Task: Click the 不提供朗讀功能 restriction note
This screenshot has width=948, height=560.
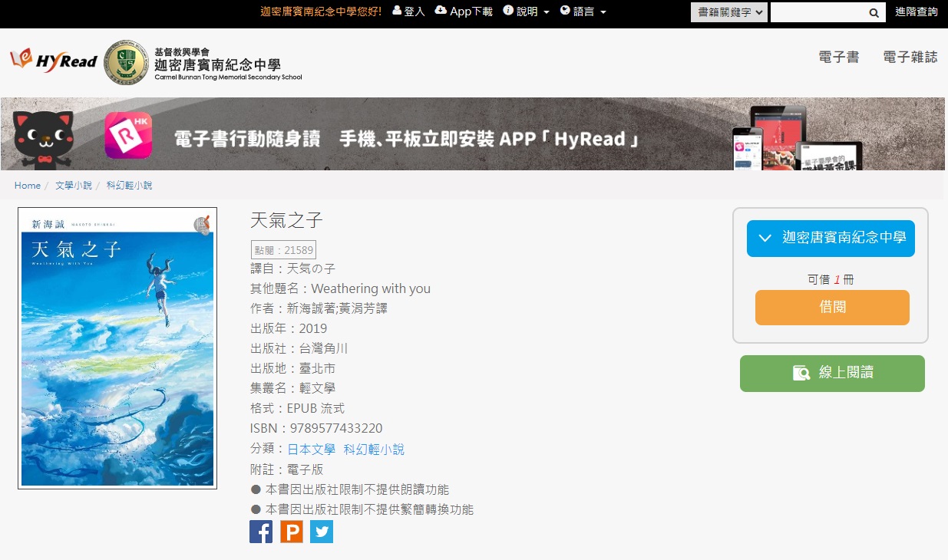Action: 350,489
